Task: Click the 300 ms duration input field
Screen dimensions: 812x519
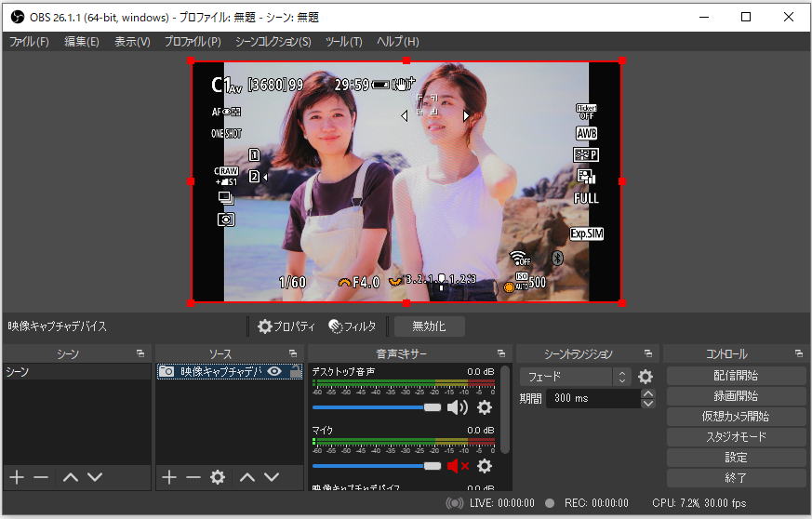Action: (x=592, y=398)
